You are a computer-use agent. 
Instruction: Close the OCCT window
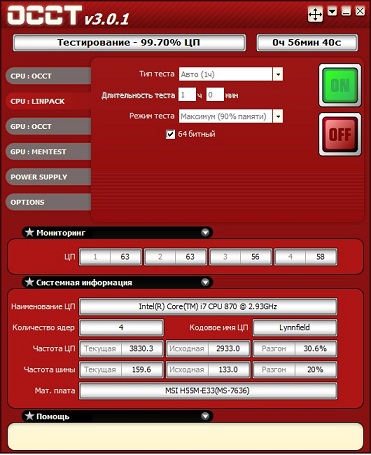[360, 12]
